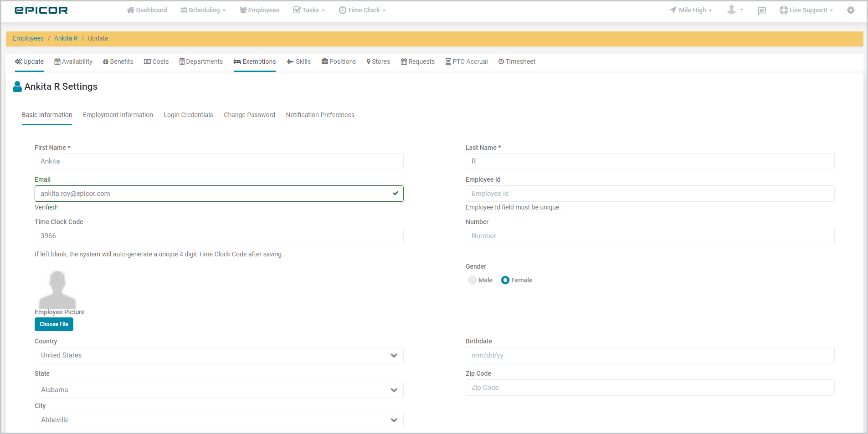Click the Availability calendar icon
Viewport: 868px width, 434px height.
[x=57, y=61]
